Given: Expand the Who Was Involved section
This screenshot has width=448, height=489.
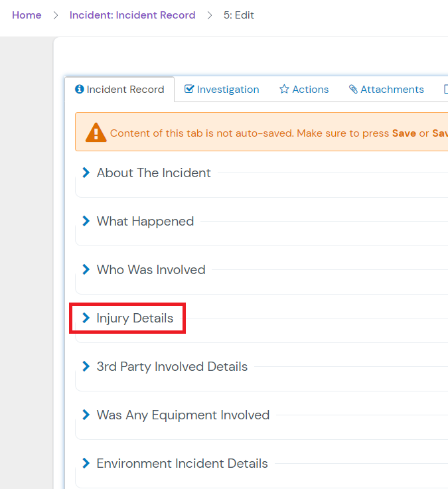Looking at the screenshot, I should 86,269.
